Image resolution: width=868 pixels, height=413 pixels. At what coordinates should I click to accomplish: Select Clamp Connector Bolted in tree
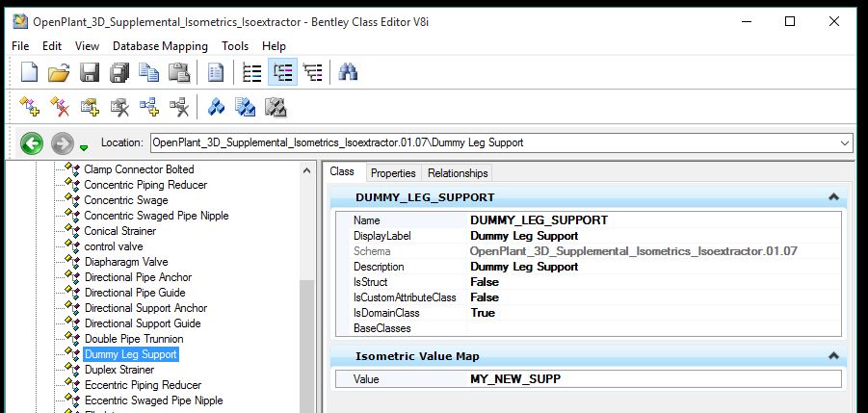tap(139, 169)
